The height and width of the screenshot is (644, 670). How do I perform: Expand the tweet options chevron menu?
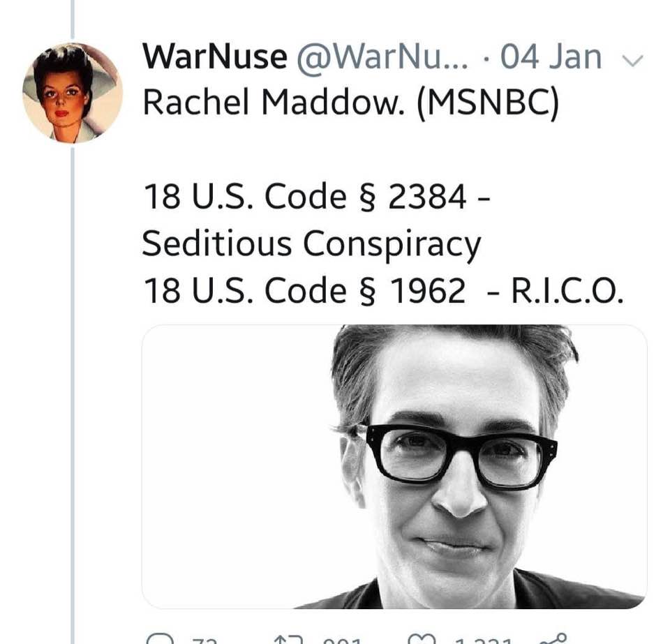pyautogui.click(x=632, y=61)
